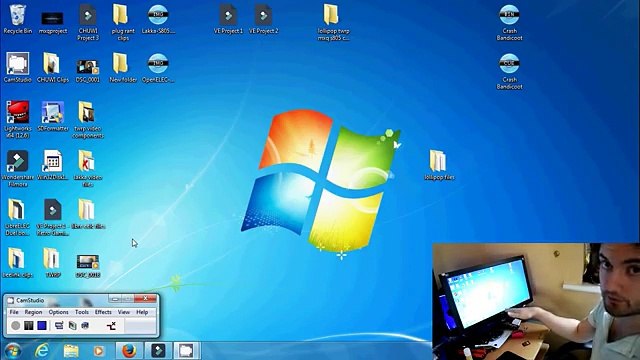Click the Pause button in CamStudio
The height and width of the screenshot is (360, 640).
click(29, 325)
